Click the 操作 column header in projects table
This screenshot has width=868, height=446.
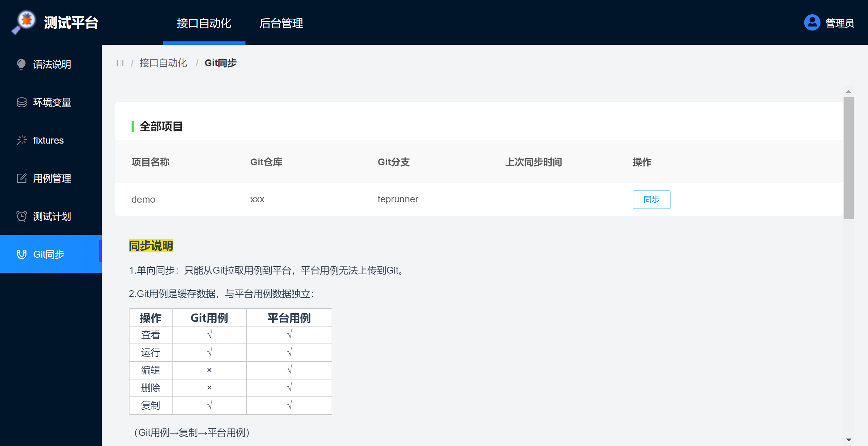pos(642,162)
